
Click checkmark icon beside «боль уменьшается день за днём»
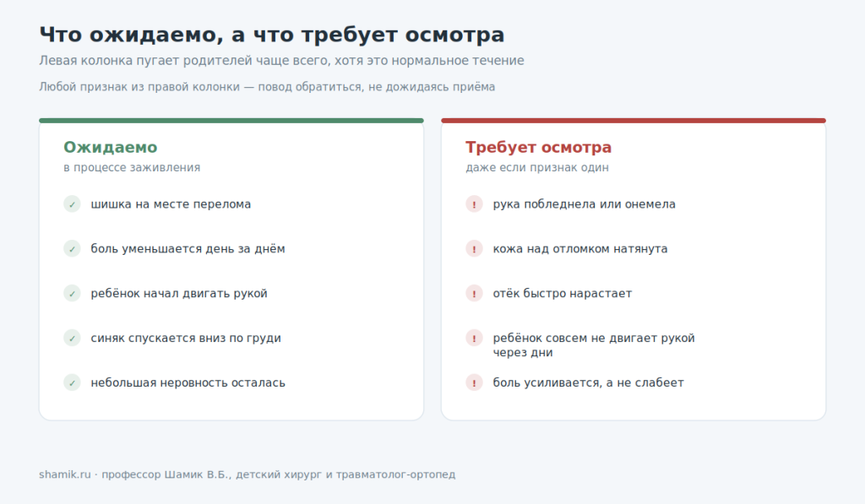pyautogui.click(x=72, y=249)
